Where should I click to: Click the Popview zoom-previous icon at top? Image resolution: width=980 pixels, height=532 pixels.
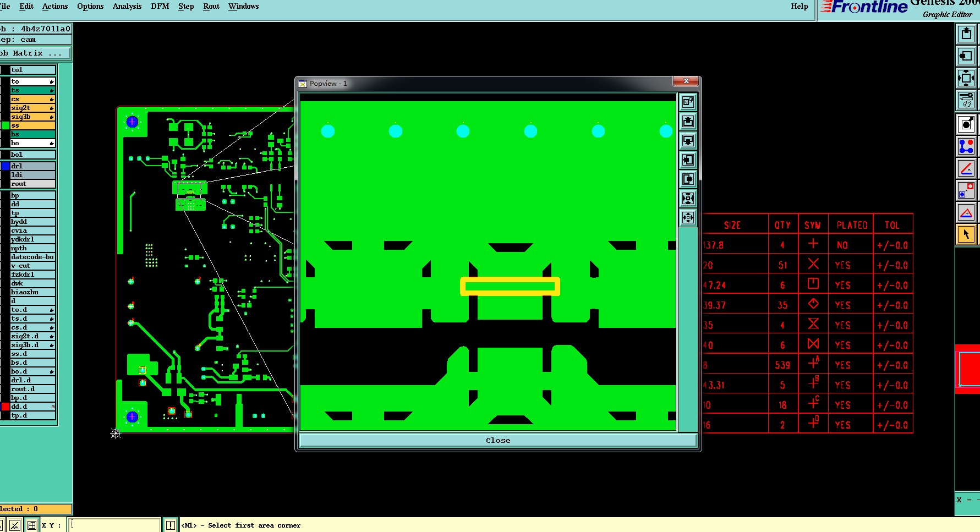(x=688, y=102)
